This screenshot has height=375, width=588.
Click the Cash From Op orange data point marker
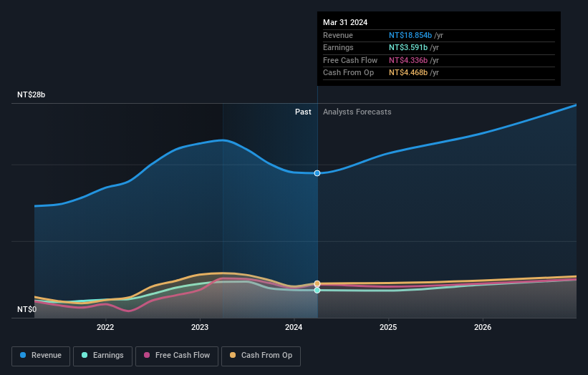click(317, 283)
